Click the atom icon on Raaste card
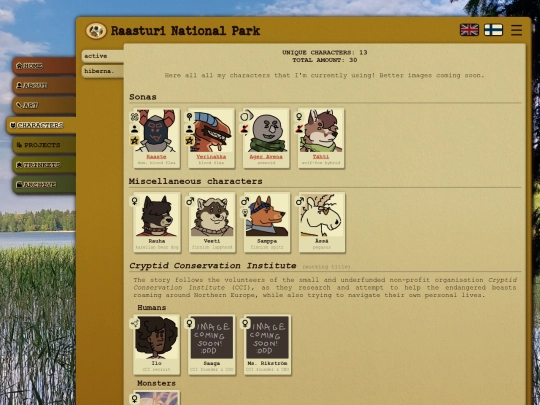 tap(134, 117)
